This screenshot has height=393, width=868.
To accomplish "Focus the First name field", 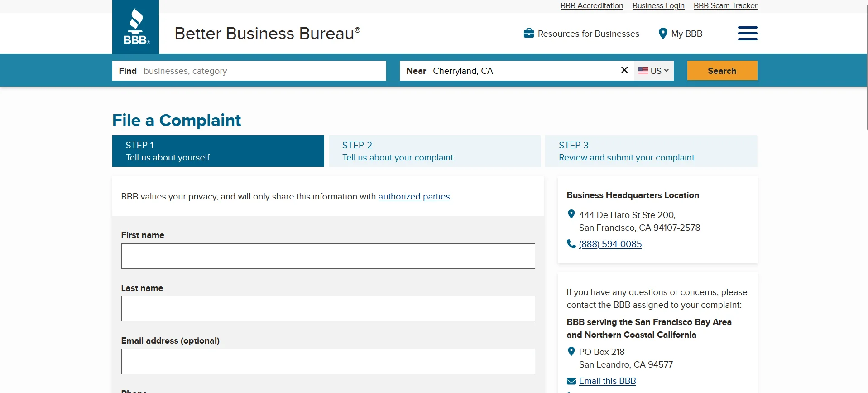I will coord(328,256).
